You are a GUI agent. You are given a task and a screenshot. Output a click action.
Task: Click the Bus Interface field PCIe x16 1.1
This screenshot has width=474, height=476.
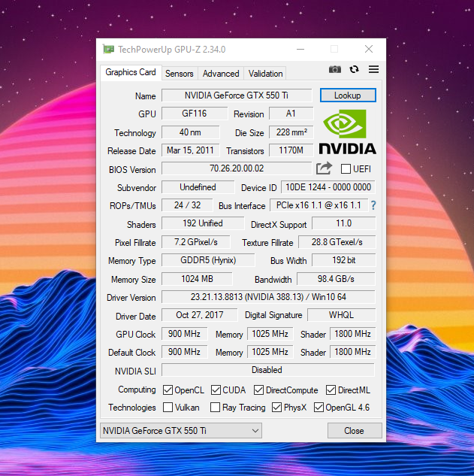pos(319,205)
